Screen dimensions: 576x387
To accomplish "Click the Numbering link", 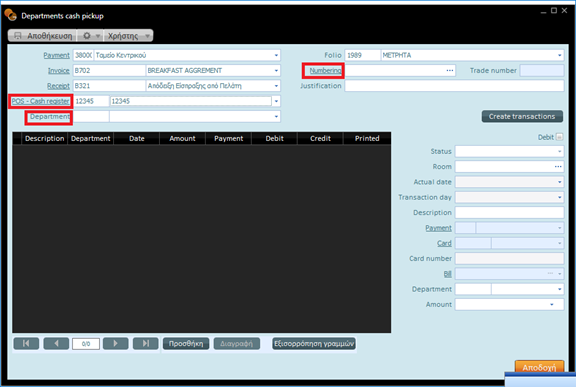I will pos(325,70).
